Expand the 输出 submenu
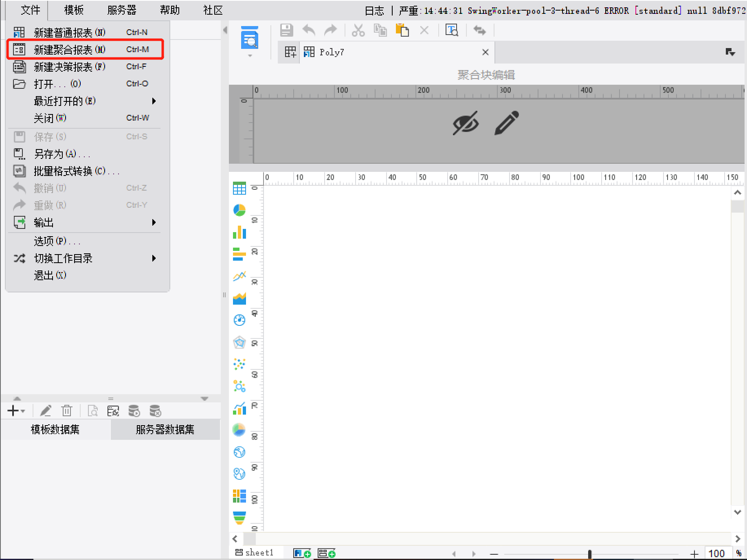 (x=154, y=222)
